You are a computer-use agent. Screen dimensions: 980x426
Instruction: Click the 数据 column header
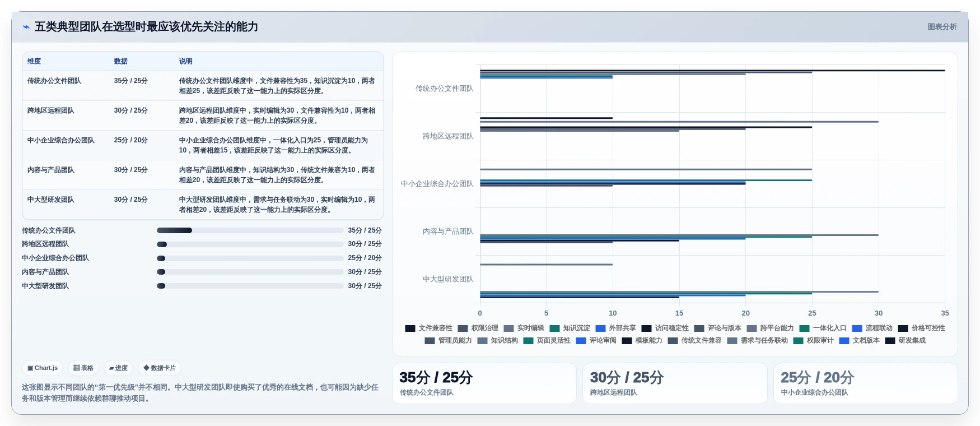[121, 61]
